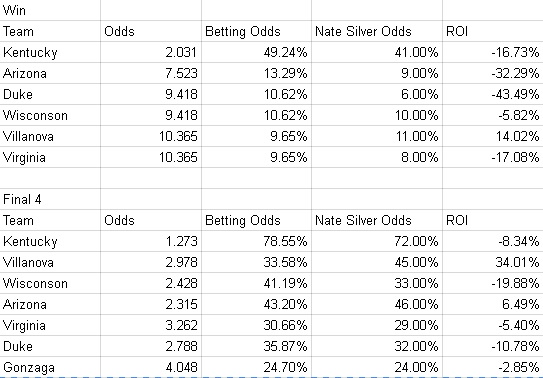This screenshot has width=543, height=378.
Task: Select Villanova's 34.01% Final 4 ROI
Action: tap(493, 262)
